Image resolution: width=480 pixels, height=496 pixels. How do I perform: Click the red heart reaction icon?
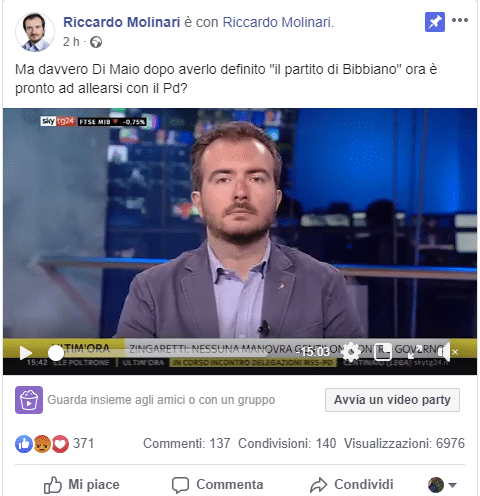tap(60, 444)
